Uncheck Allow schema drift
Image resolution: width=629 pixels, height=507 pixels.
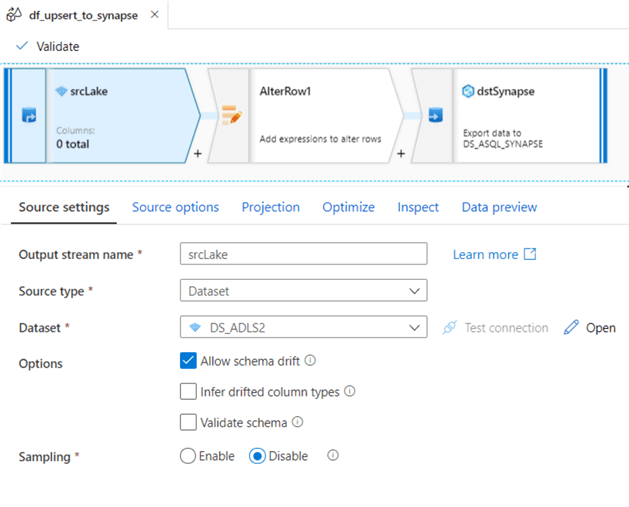(188, 360)
